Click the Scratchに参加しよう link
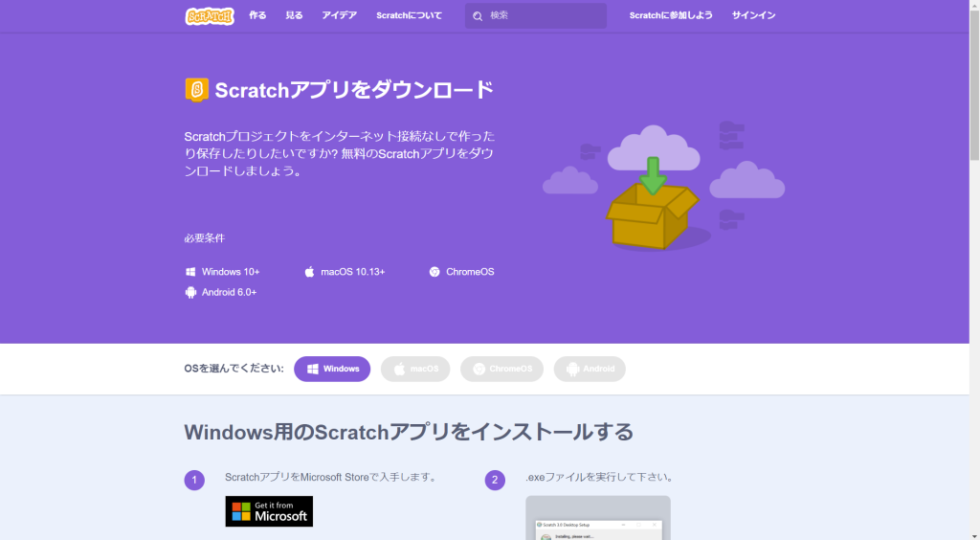 click(x=670, y=16)
